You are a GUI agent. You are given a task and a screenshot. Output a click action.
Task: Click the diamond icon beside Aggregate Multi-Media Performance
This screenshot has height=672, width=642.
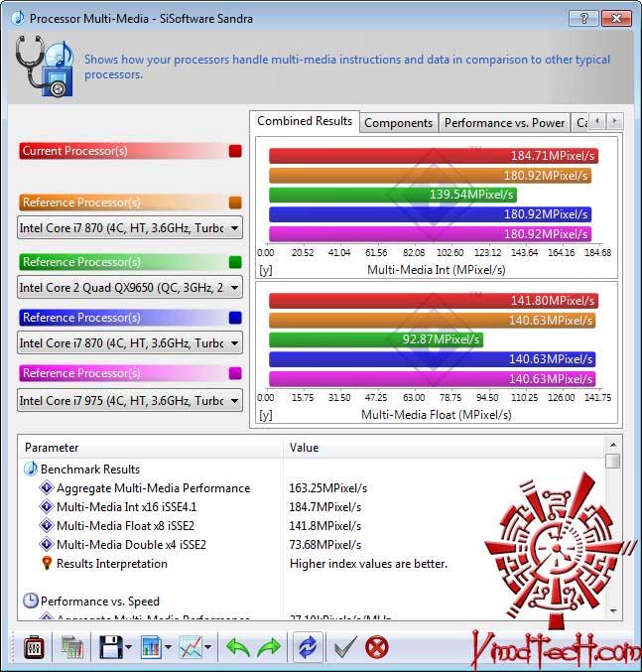47,487
